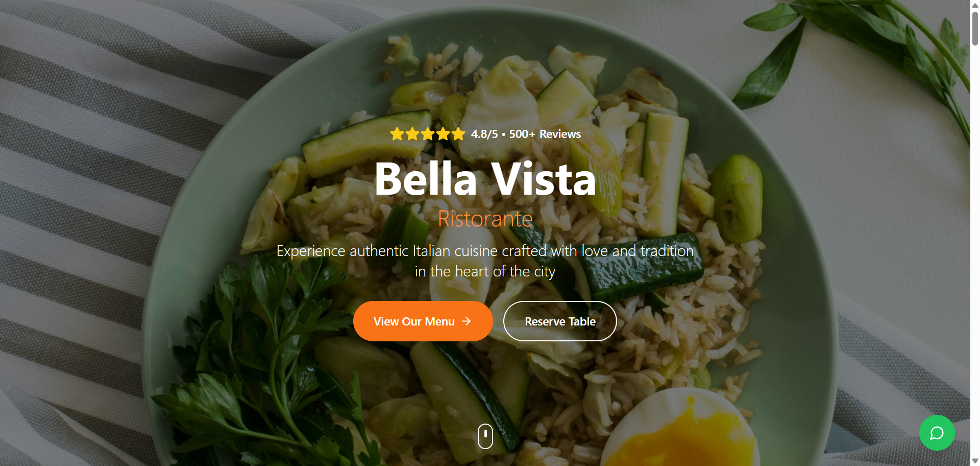Click the authentic Italian cuisine tagline
The height and width of the screenshot is (466, 980).
485,261
